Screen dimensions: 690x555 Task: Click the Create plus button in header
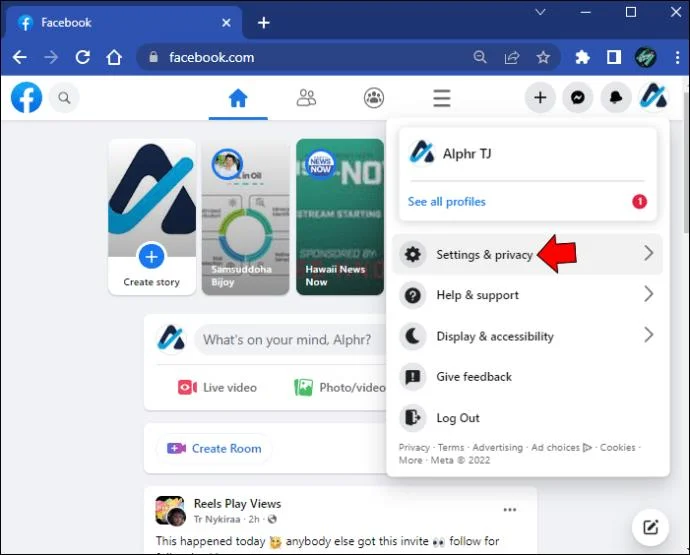click(x=540, y=97)
